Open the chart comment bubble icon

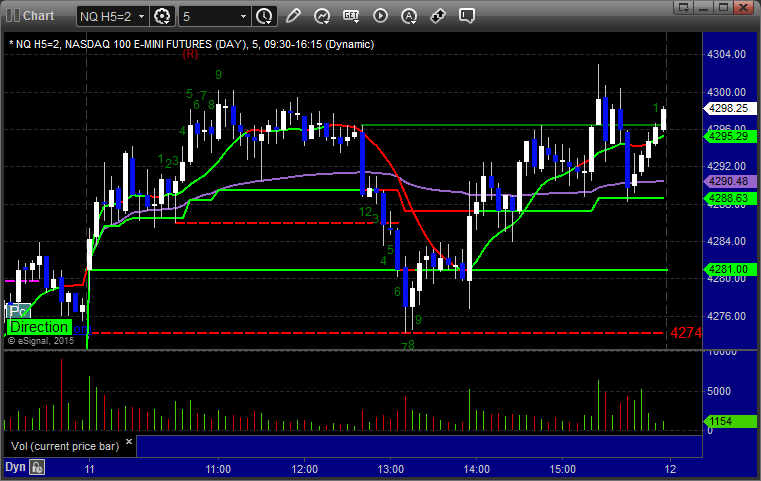(466, 16)
